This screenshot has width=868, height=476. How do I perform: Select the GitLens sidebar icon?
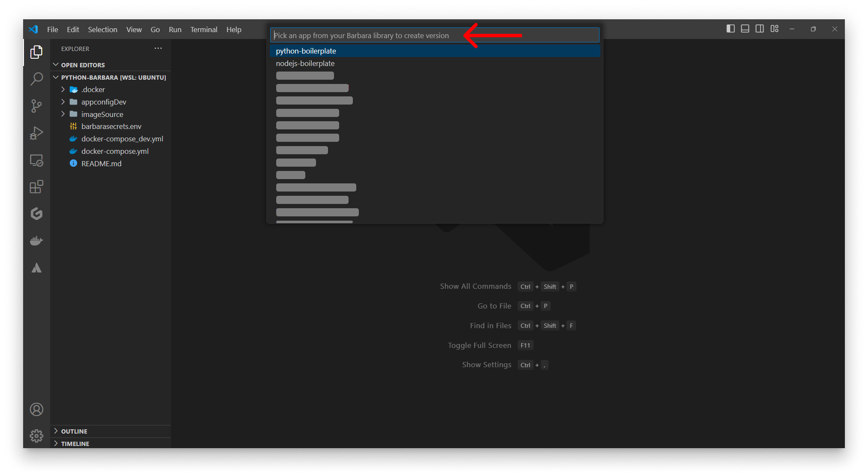point(36,214)
